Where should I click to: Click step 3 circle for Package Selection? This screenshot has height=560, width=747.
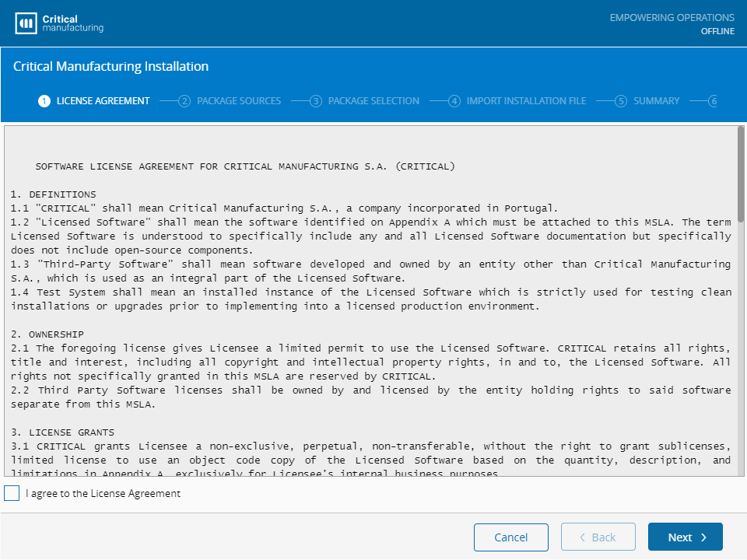[316, 101]
